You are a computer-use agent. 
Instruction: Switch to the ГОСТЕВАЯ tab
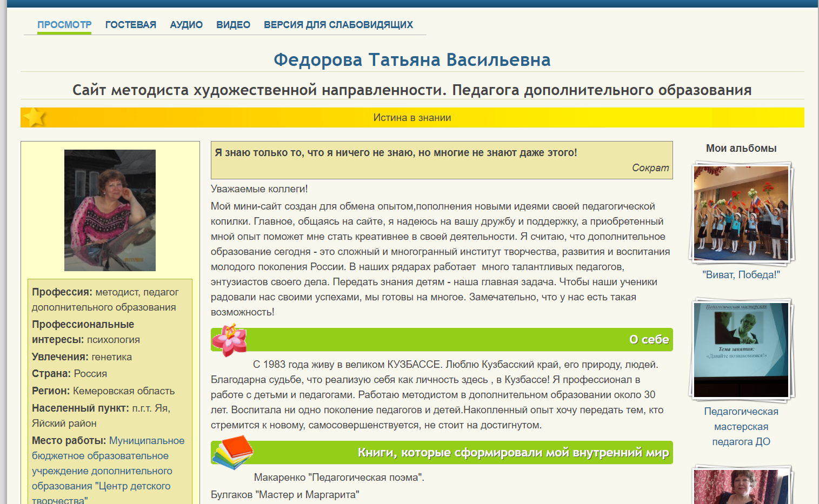[x=131, y=25]
